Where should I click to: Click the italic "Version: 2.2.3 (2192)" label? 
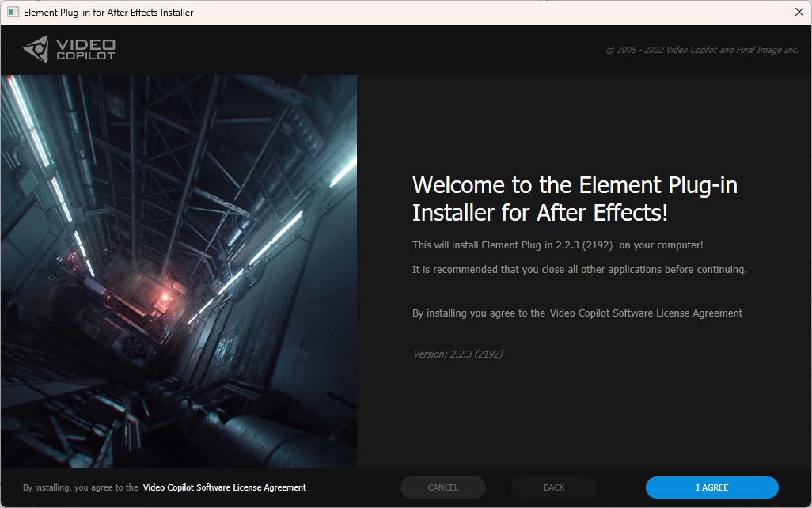point(457,354)
